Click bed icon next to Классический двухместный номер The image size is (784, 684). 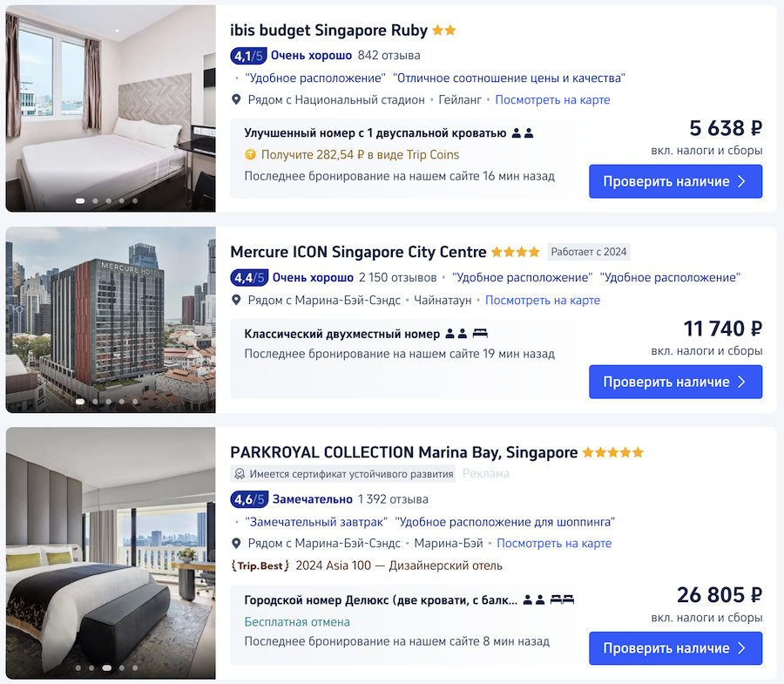(480, 334)
